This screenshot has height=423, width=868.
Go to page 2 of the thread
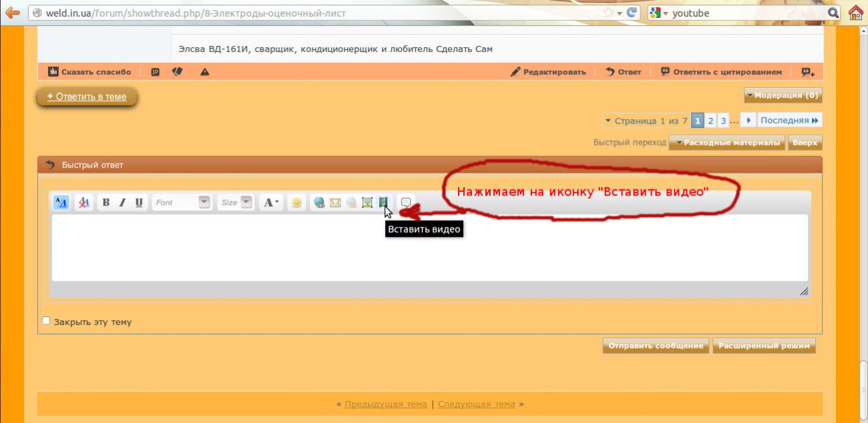[x=711, y=121]
